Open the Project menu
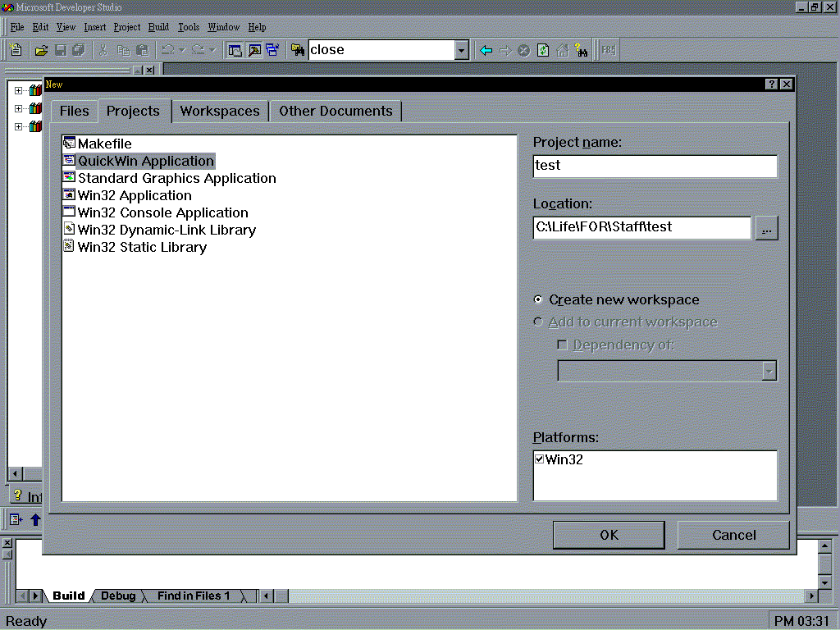840x630 pixels. [x=127, y=27]
